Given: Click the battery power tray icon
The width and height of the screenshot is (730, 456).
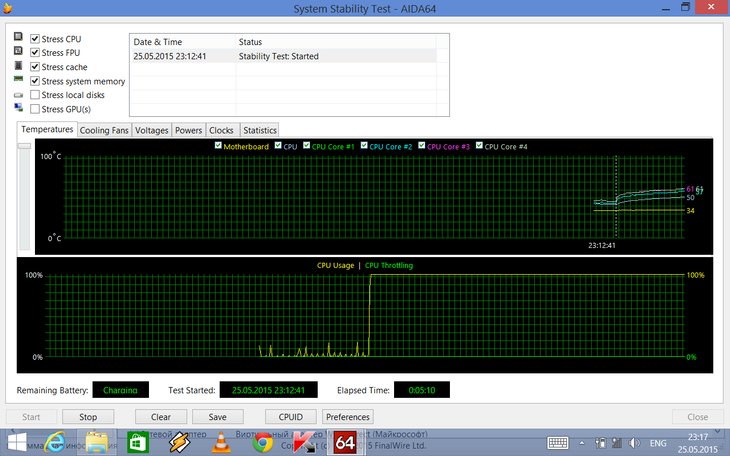Looking at the screenshot, I should pyautogui.click(x=601, y=443).
